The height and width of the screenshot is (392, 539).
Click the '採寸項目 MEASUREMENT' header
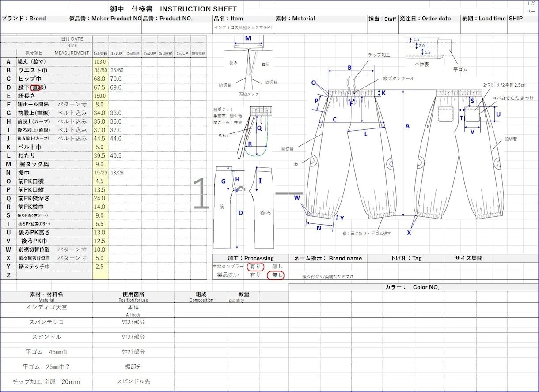(x=57, y=53)
